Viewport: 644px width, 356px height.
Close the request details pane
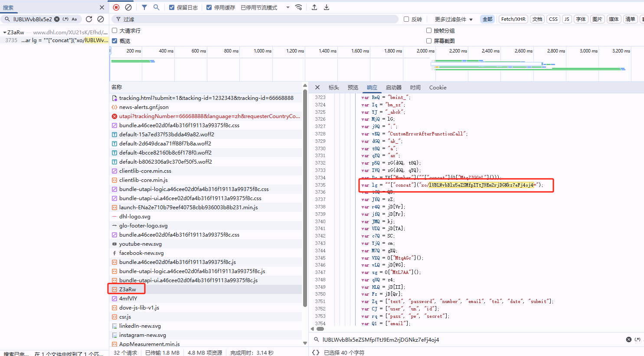(317, 87)
